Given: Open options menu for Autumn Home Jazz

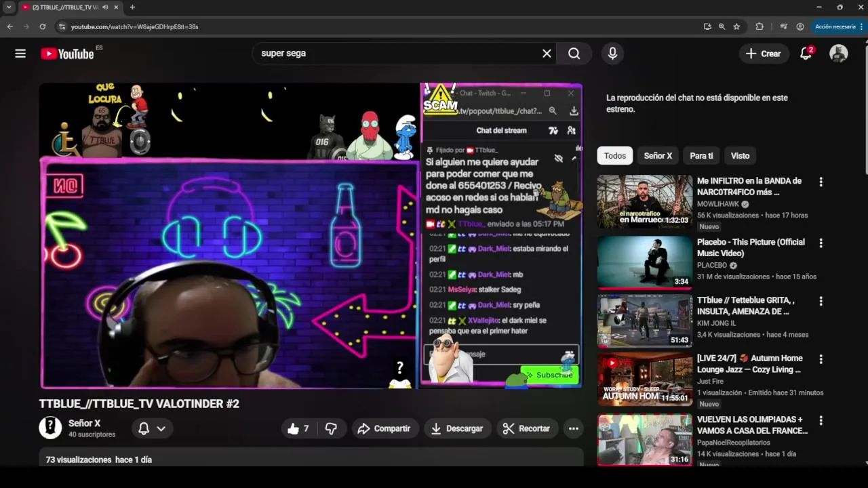Looking at the screenshot, I should tap(821, 359).
